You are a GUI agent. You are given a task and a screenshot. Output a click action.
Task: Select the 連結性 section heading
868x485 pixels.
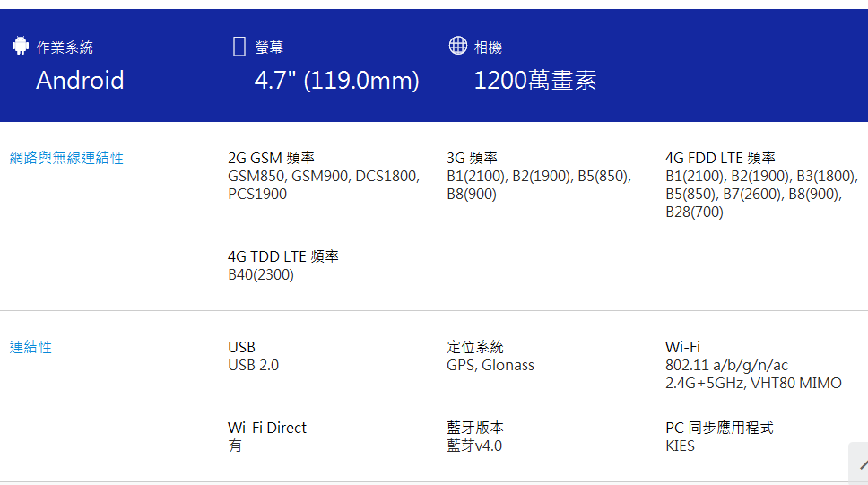[x=31, y=347]
